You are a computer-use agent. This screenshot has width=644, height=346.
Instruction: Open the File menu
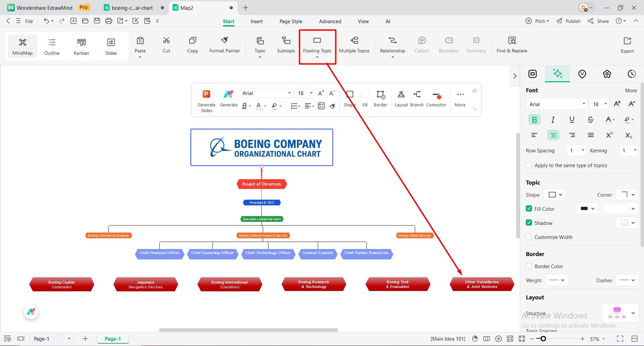[29, 21]
